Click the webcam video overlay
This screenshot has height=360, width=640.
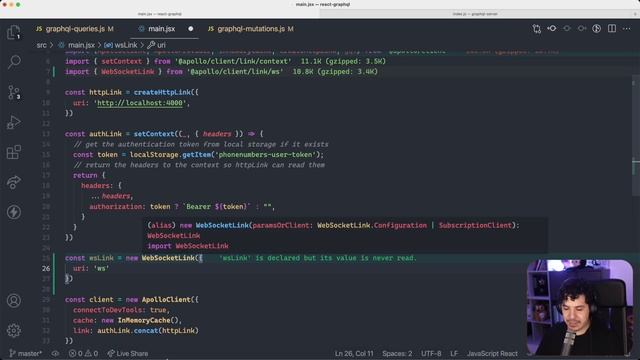580,307
